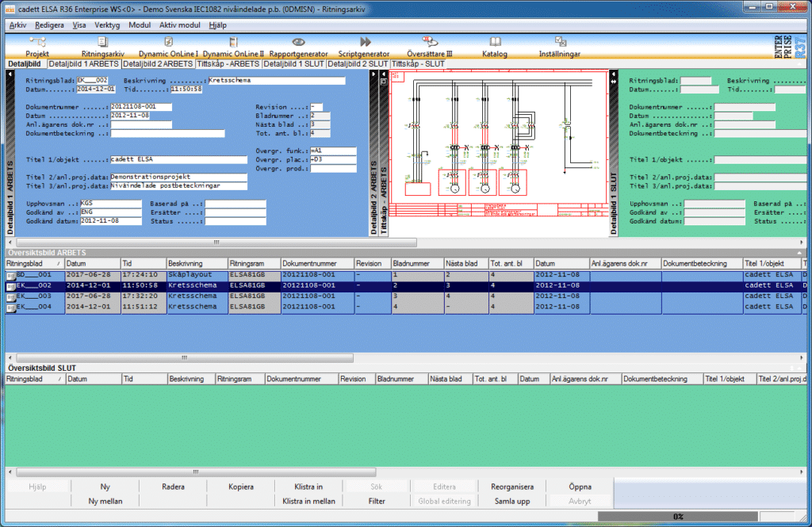Click the Ritningsarkiv toolbar icon
The height and width of the screenshot is (527, 812).
102,47
